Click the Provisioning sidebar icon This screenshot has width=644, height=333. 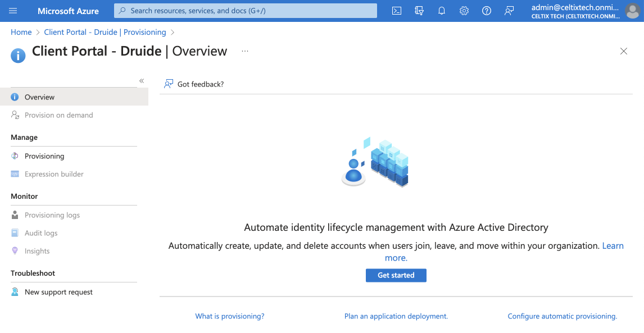(x=15, y=156)
